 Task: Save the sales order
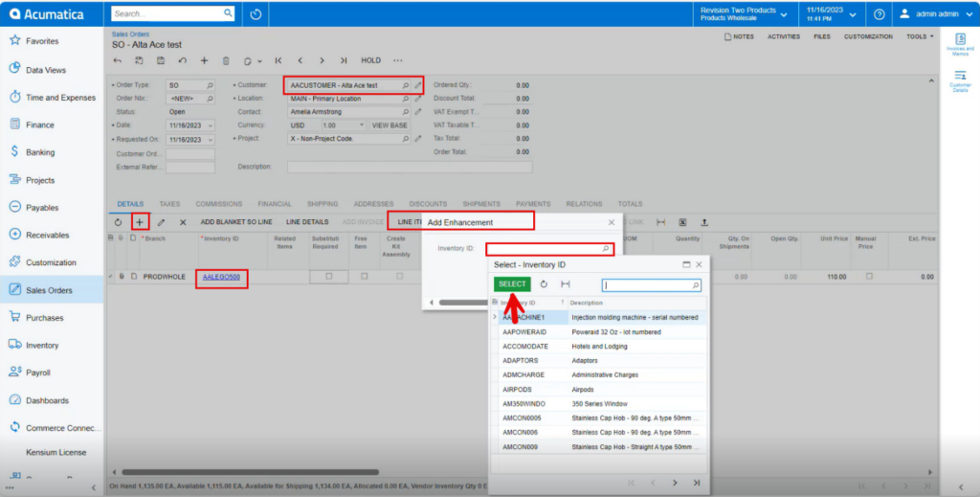point(161,60)
